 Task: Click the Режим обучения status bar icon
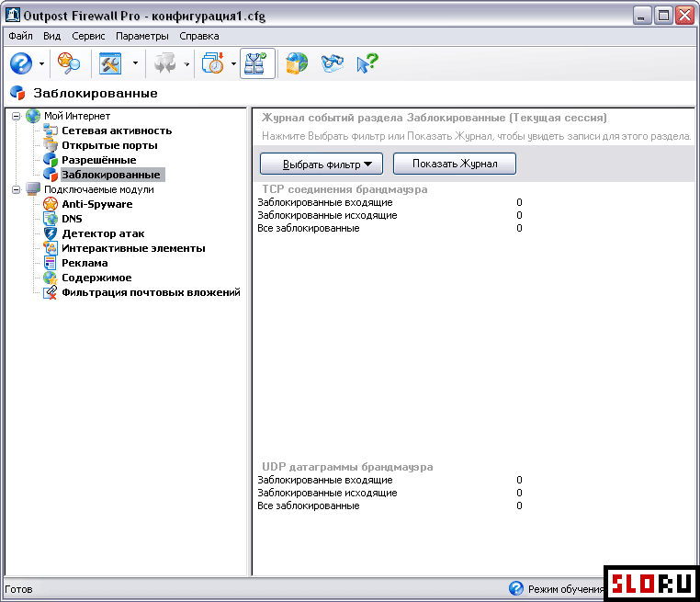point(516,588)
